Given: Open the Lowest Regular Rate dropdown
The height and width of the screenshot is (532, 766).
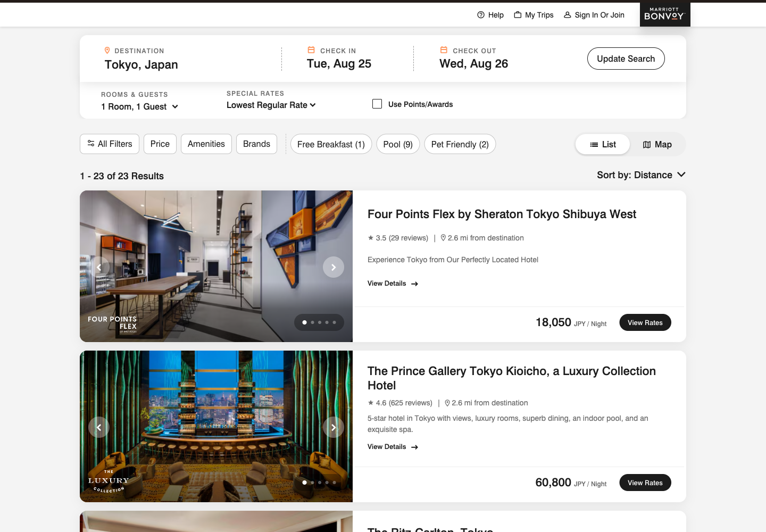Looking at the screenshot, I should point(271,105).
